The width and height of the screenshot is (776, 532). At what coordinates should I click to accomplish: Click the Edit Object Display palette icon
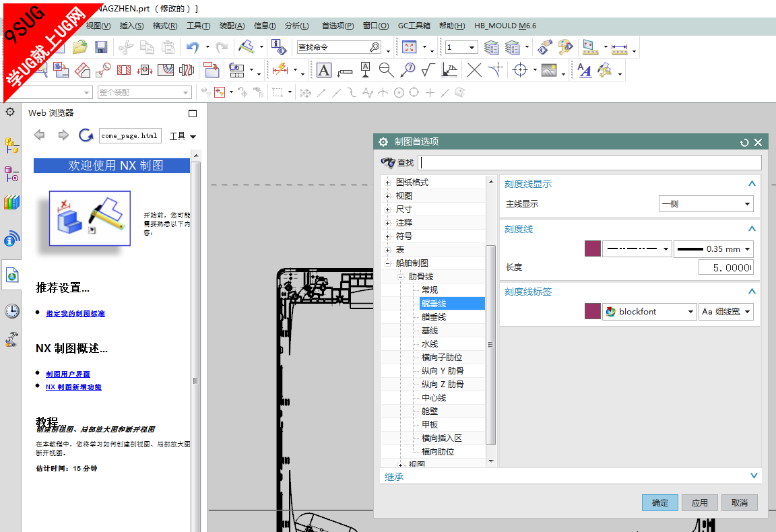tap(565, 48)
